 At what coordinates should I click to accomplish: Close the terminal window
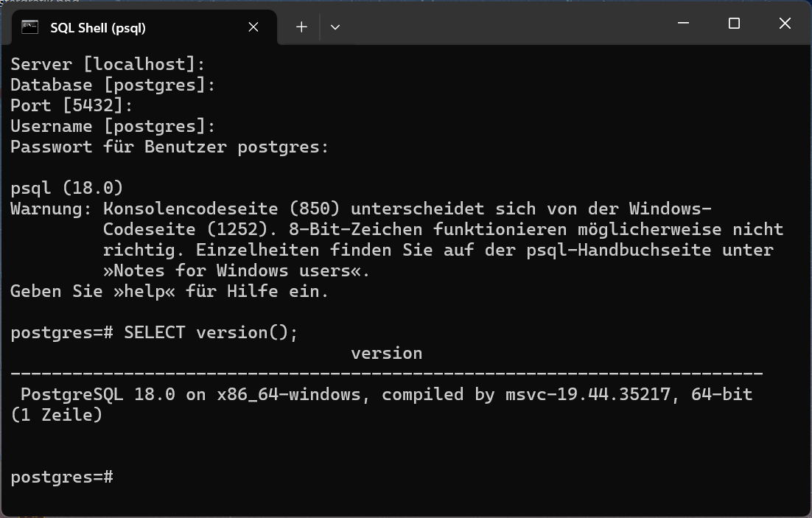pos(785,24)
